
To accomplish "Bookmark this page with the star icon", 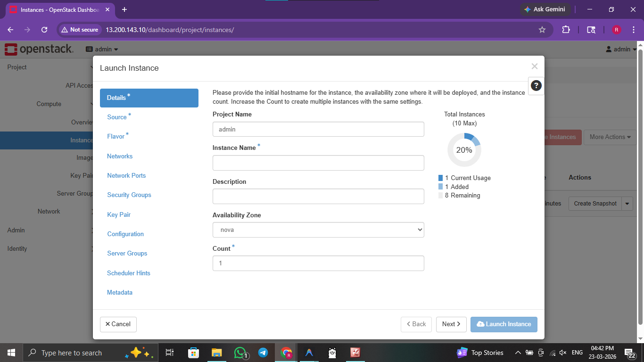I will coord(542,30).
